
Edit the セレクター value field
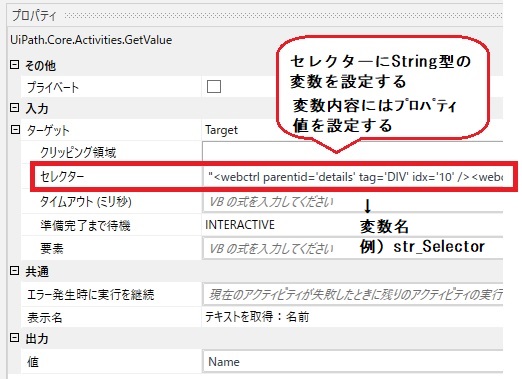click(353, 177)
